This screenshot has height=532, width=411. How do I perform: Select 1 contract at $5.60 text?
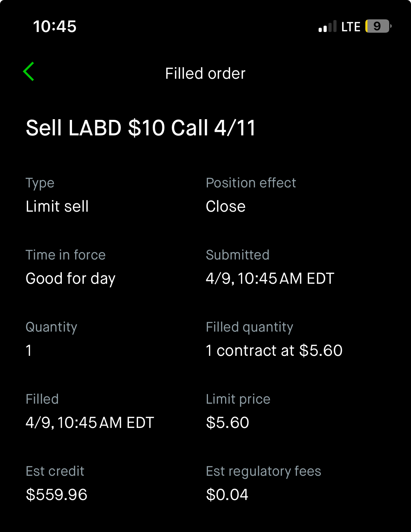tap(274, 351)
